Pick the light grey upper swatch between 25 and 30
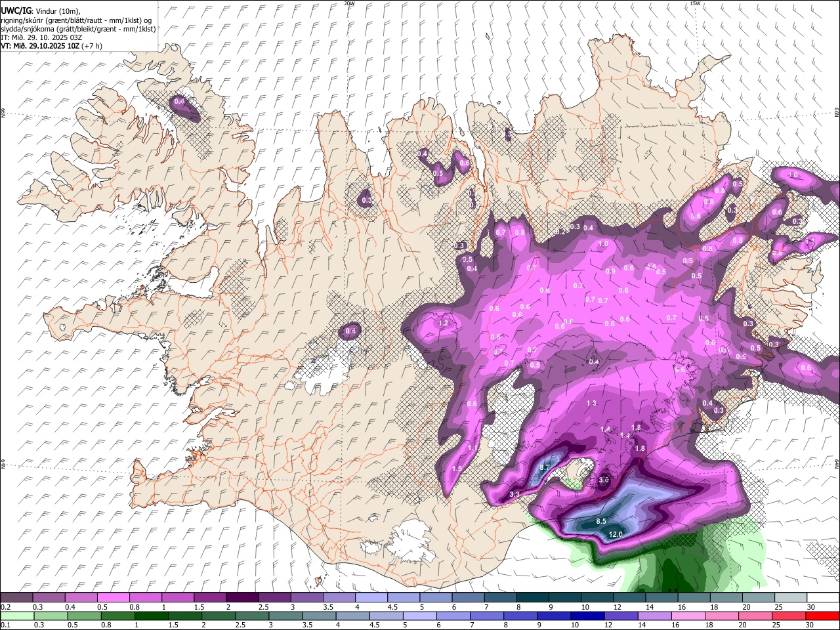The width and height of the screenshot is (840, 630). tap(791, 598)
